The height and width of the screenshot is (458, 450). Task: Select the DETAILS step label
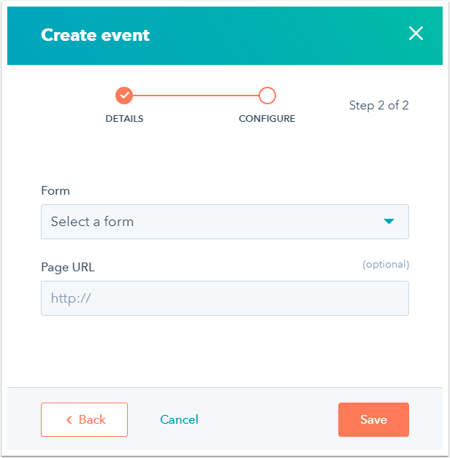point(124,119)
